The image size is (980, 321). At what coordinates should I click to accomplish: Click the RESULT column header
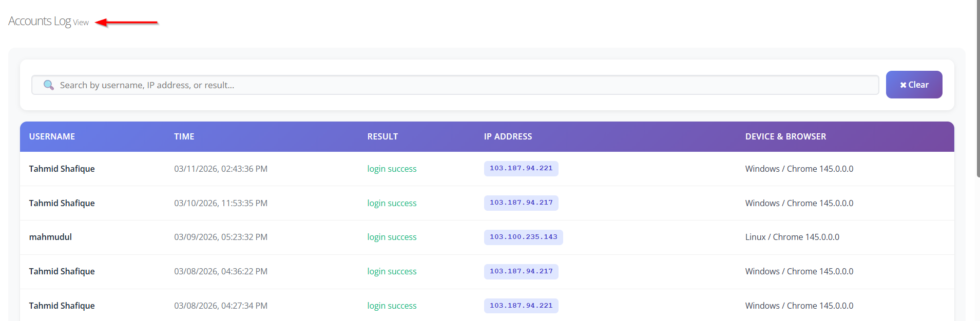[382, 136]
